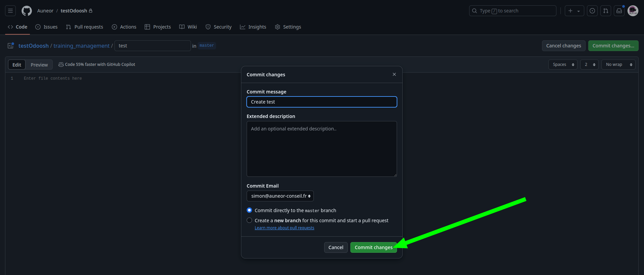Switch to Preview mode
The width and height of the screenshot is (644, 275).
click(39, 65)
